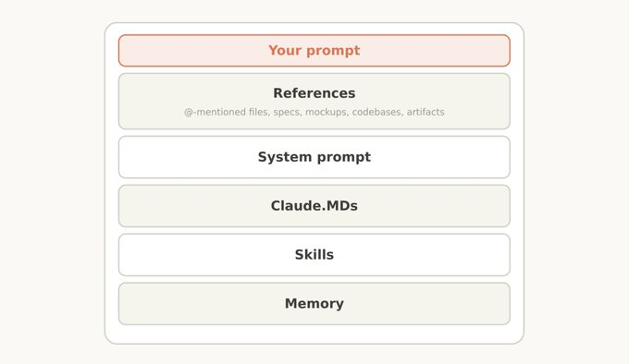Click the word "artifacts" in the subtitle
Image resolution: width=629 pixels, height=364 pixels.
tap(425, 112)
